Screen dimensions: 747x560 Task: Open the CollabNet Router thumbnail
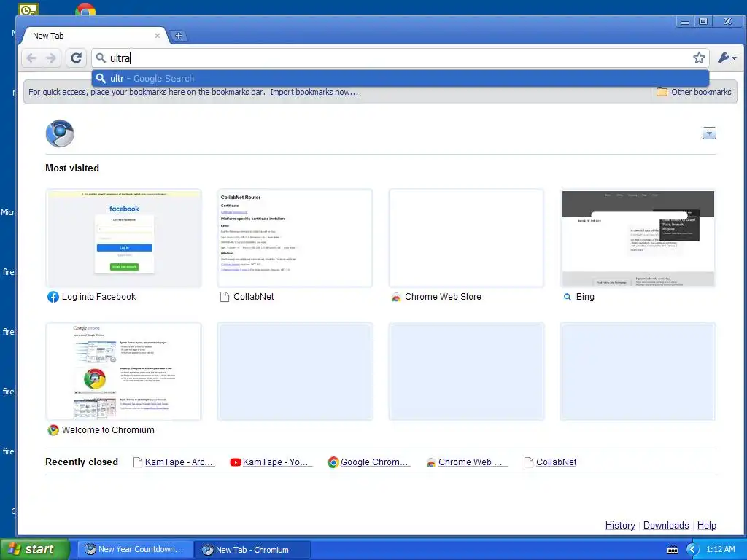point(295,238)
